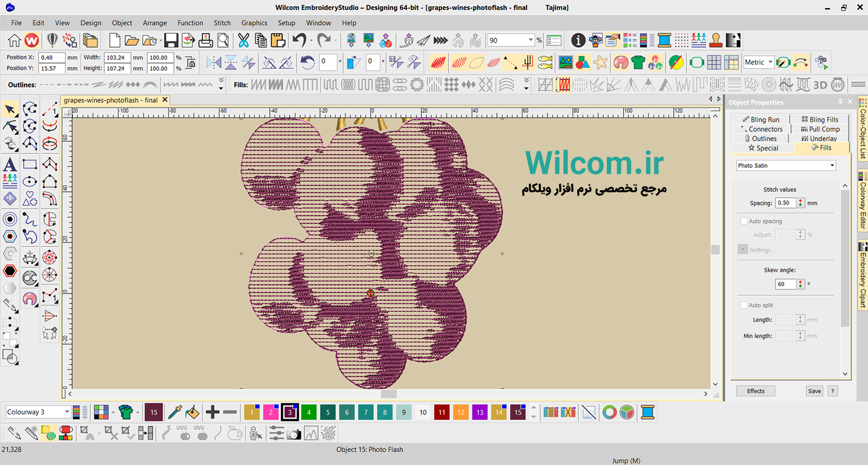868x465 pixels.
Task: Click the green hoop icon in the view toolbar
Action: (x=696, y=62)
